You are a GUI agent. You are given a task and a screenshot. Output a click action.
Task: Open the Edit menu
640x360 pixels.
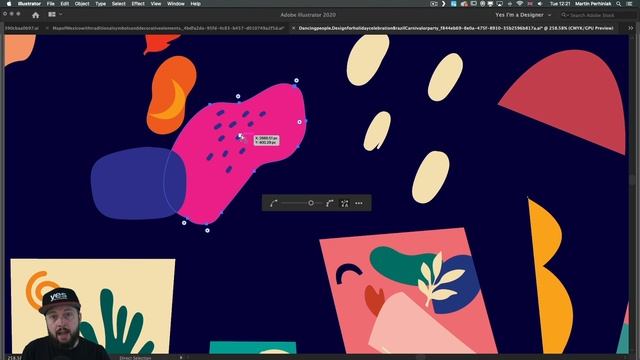(64, 4)
